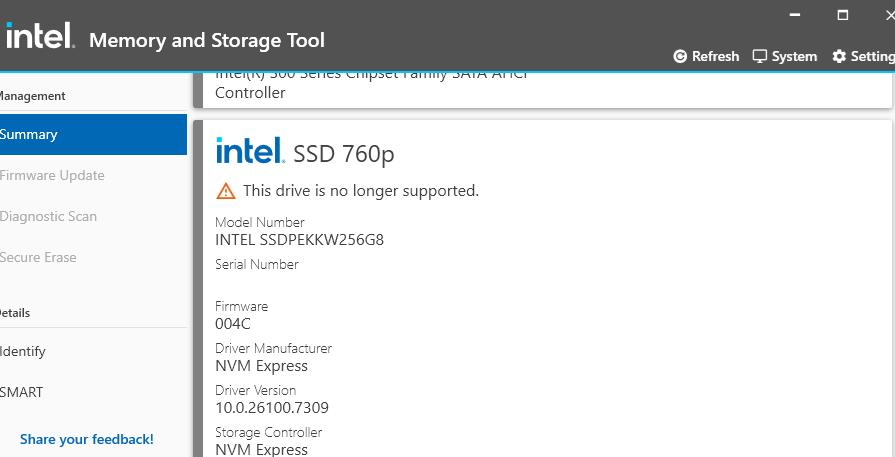895x457 pixels.
Task: Click the Refresh text button
Action: point(715,57)
